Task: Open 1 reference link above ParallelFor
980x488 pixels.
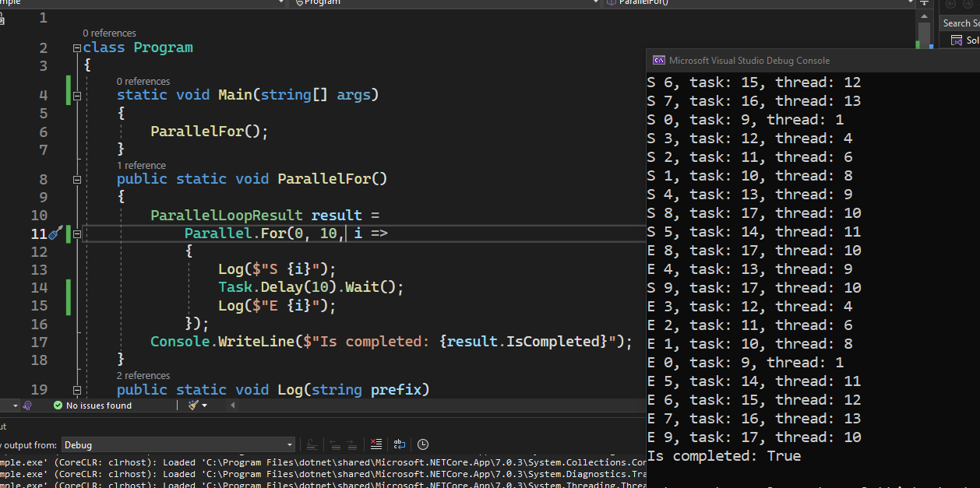Action: point(141,166)
